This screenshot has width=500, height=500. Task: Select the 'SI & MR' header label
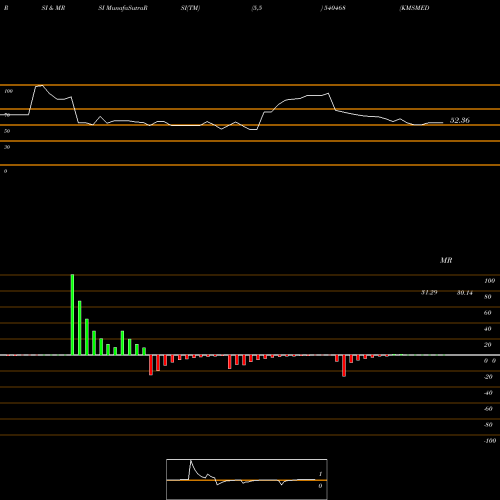pyautogui.click(x=53, y=8)
